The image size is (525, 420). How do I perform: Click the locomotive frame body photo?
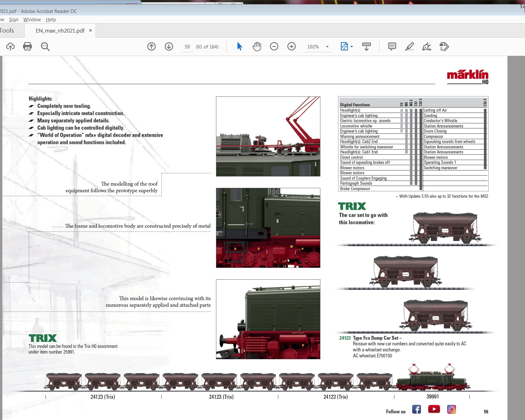(x=268, y=228)
